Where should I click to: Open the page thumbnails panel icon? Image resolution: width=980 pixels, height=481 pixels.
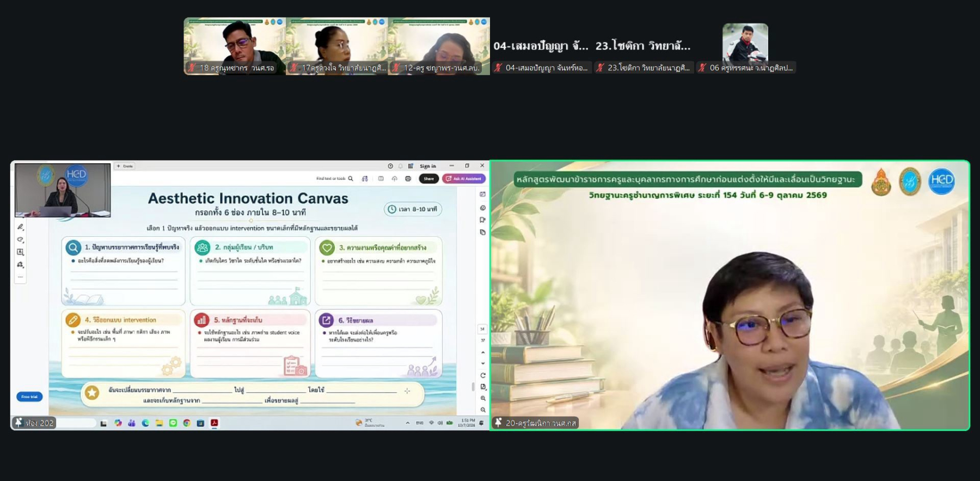(482, 233)
